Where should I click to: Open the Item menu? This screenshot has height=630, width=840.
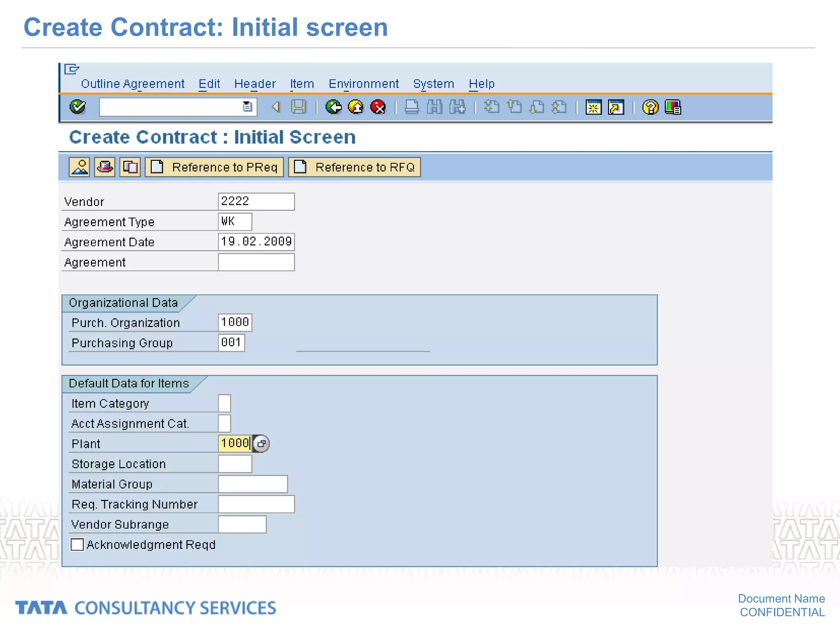click(302, 84)
